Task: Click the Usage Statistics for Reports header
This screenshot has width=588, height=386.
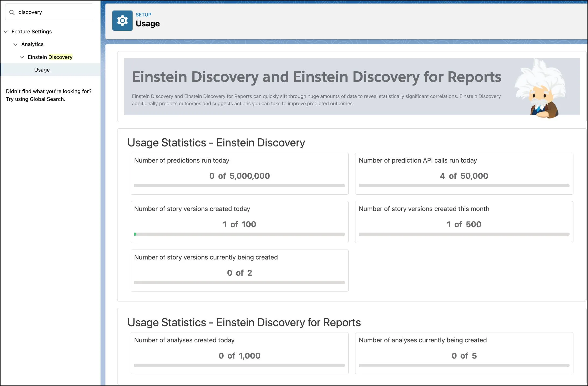Action: click(244, 322)
